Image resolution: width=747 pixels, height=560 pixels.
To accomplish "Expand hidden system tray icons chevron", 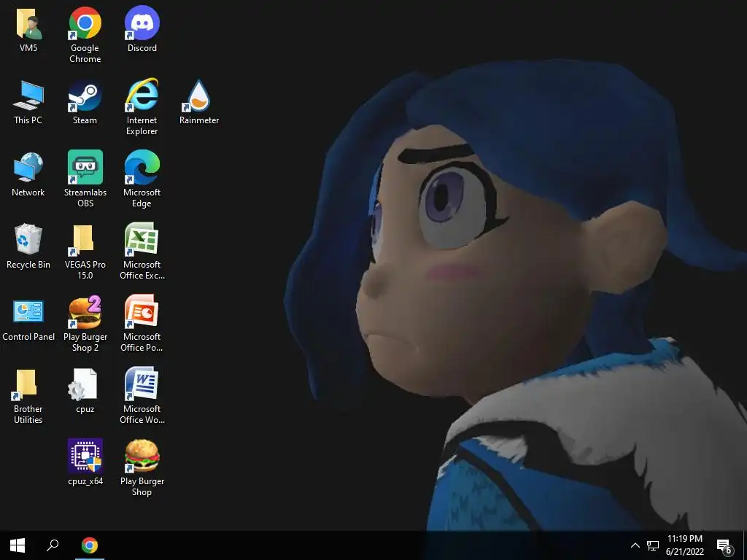I will pyautogui.click(x=635, y=545).
